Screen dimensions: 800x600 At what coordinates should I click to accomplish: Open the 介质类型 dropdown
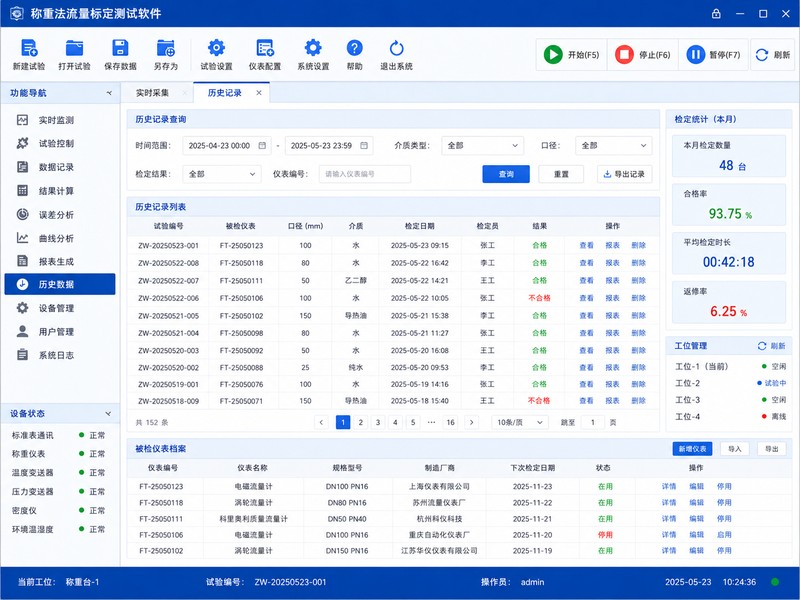(482, 145)
